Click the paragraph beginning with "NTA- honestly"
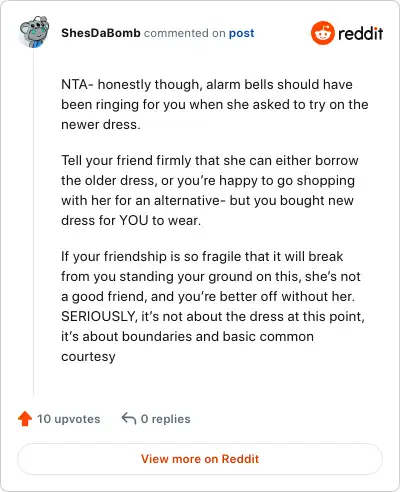The width and height of the screenshot is (400, 492). (x=215, y=104)
